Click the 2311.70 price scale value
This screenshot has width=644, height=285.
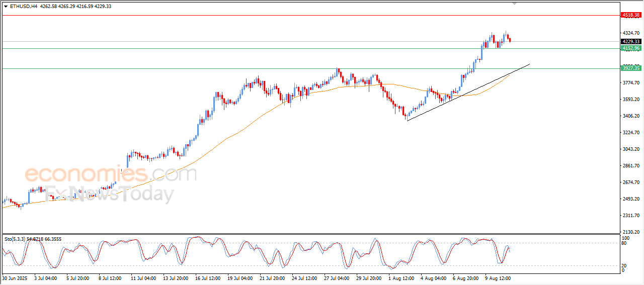coord(631,215)
